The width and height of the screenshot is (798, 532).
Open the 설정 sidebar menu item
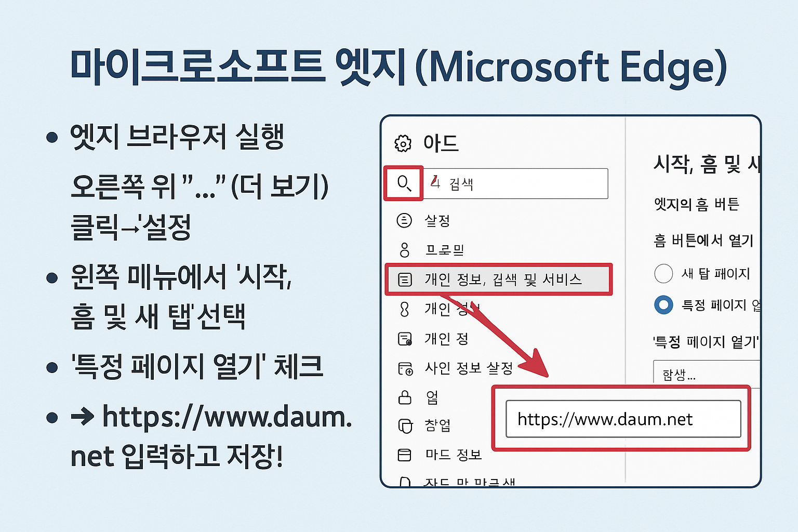pos(437,220)
